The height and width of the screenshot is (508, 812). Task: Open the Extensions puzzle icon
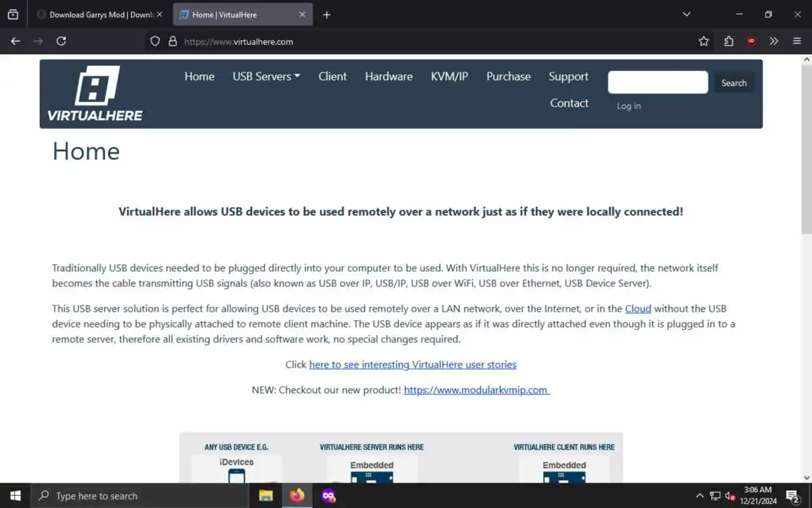(x=728, y=41)
